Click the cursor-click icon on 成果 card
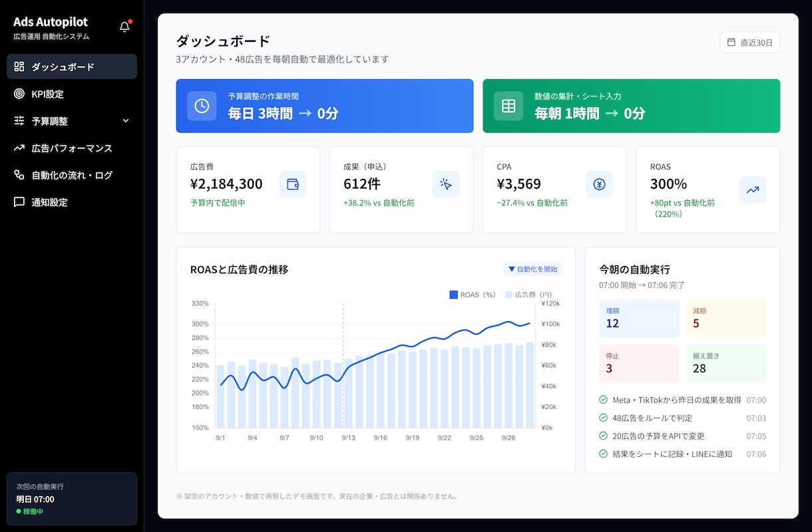Image resolution: width=812 pixels, height=532 pixels. [x=446, y=184]
